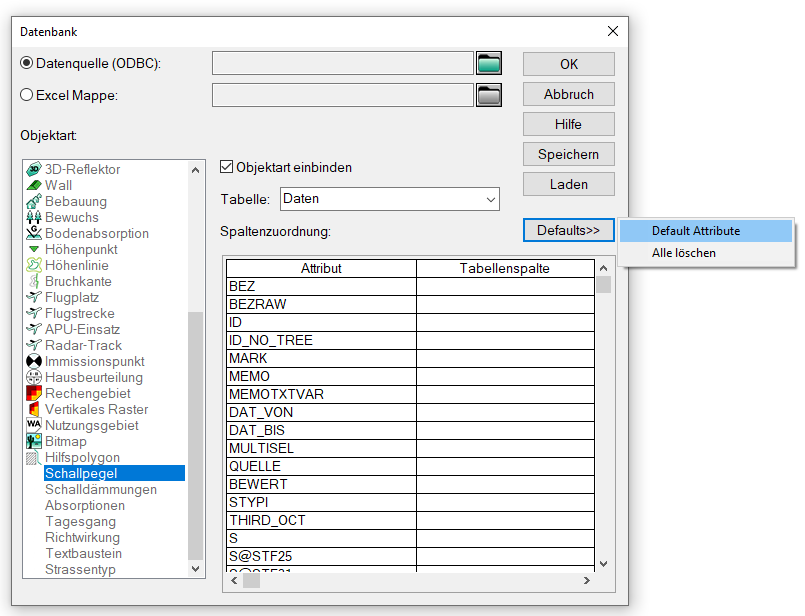Click the Laden button
The width and height of the screenshot is (805, 616).
[568, 184]
